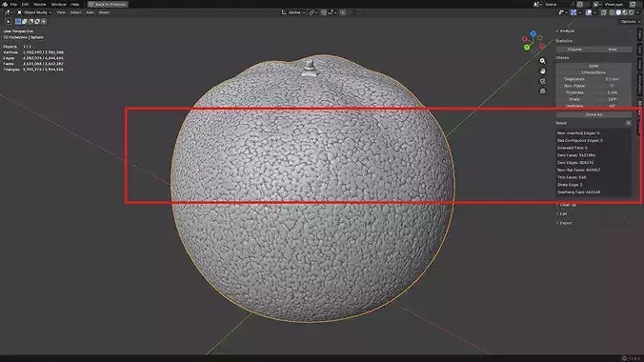Click the new scene icon
644x362 pixels.
[580, 4]
